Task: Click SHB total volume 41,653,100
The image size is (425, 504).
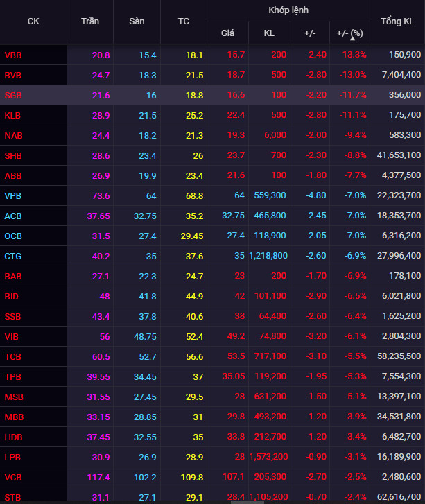Action: pos(399,155)
